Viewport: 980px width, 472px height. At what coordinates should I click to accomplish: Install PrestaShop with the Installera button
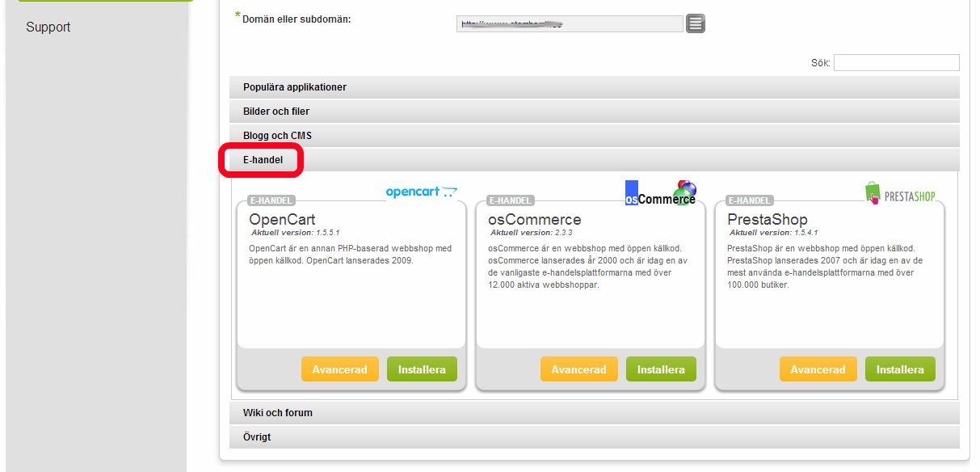(x=900, y=369)
